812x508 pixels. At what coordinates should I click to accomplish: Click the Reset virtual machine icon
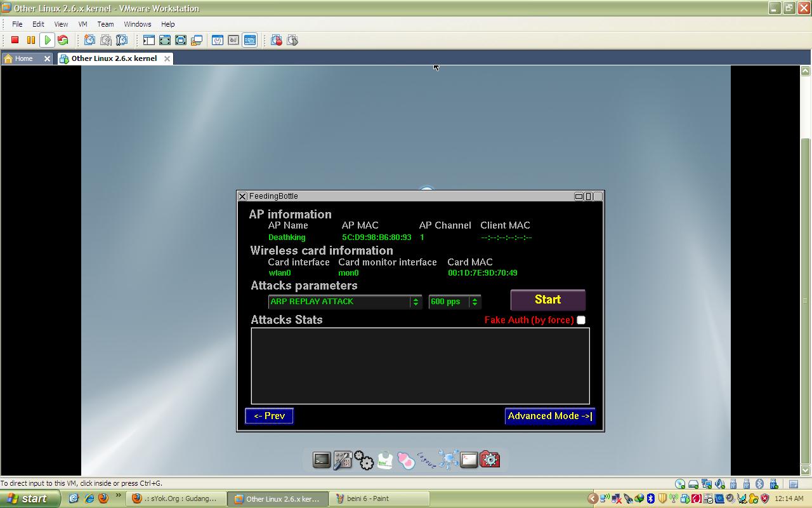(x=63, y=40)
